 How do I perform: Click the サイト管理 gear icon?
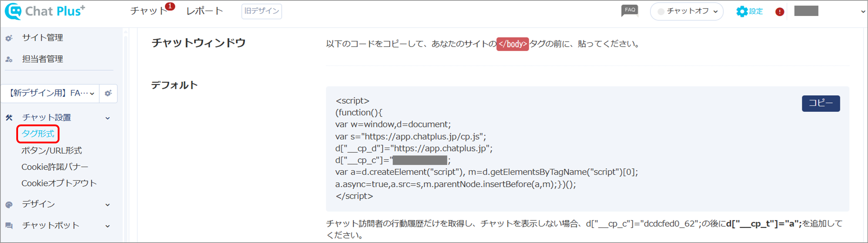pyautogui.click(x=9, y=38)
